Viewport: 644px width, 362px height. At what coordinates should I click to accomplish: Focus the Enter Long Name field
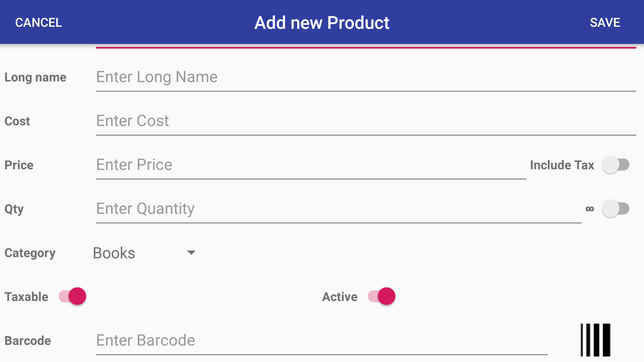[x=366, y=77]
